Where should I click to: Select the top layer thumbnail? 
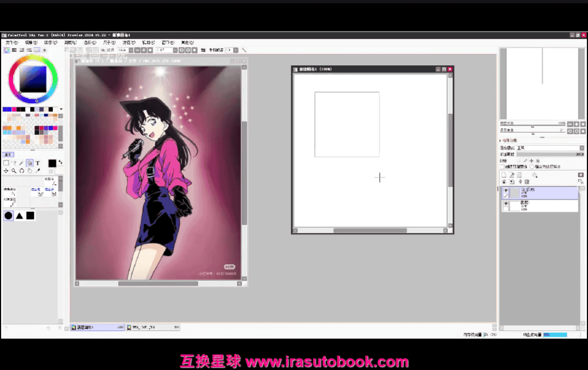[x=514, y=193]
